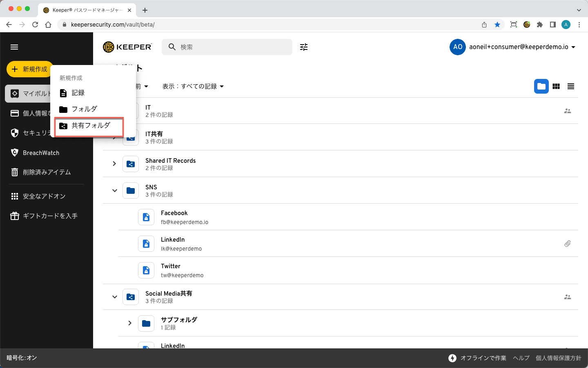This screenshot has width=588, height=368.
Task: Click the ヘルプ link in footer
Action: (521, 358)
